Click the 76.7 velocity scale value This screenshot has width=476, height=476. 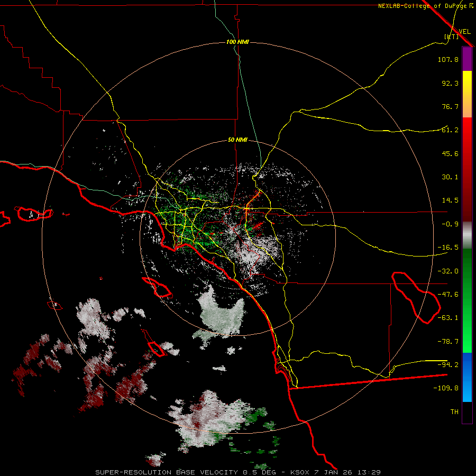tap(450, 106)
